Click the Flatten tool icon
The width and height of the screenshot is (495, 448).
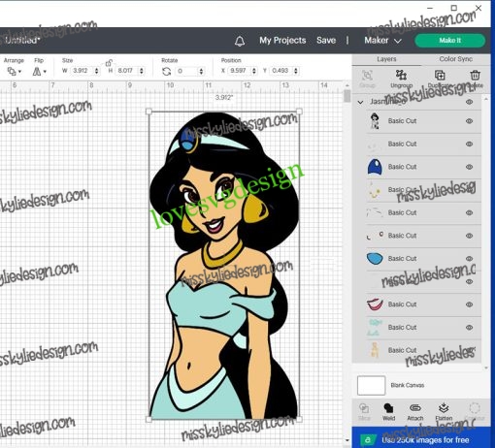pyautogui.click(x=444, y=408)
